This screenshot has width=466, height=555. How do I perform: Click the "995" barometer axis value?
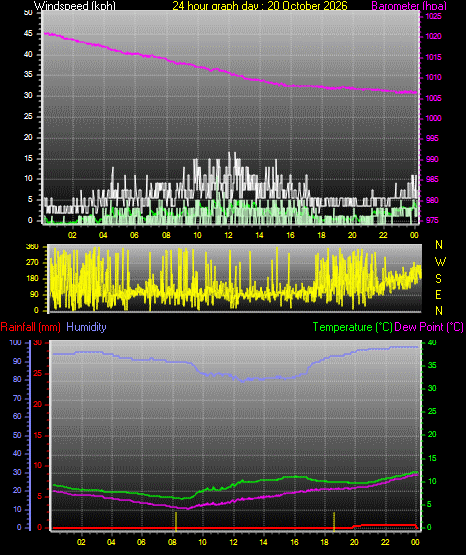pos(432,138)
